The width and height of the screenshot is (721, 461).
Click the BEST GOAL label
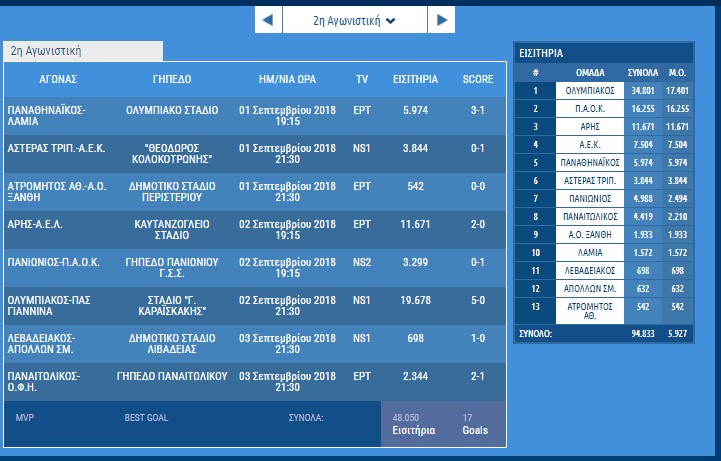147,416
